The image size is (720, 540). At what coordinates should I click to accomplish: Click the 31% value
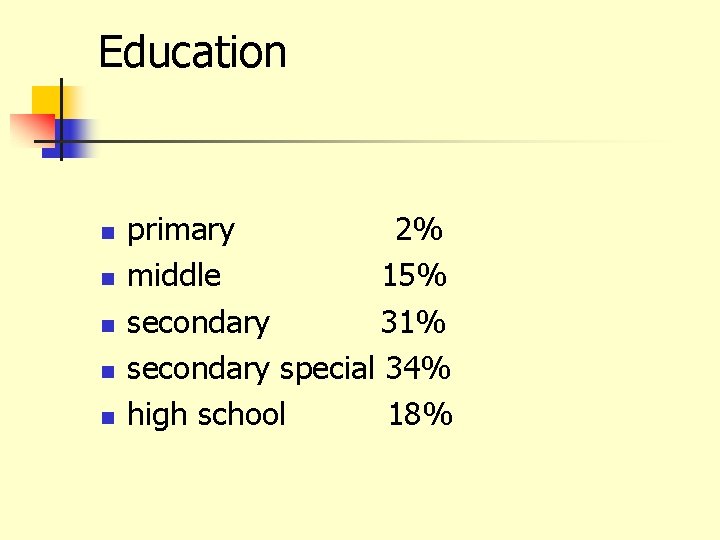[412, 323]
